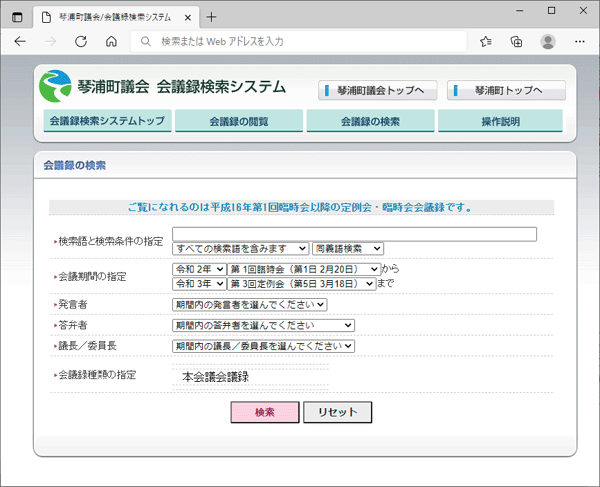600x487 pixels.
Task: Go to browser home page icon
Action: (x=111, y=41)
